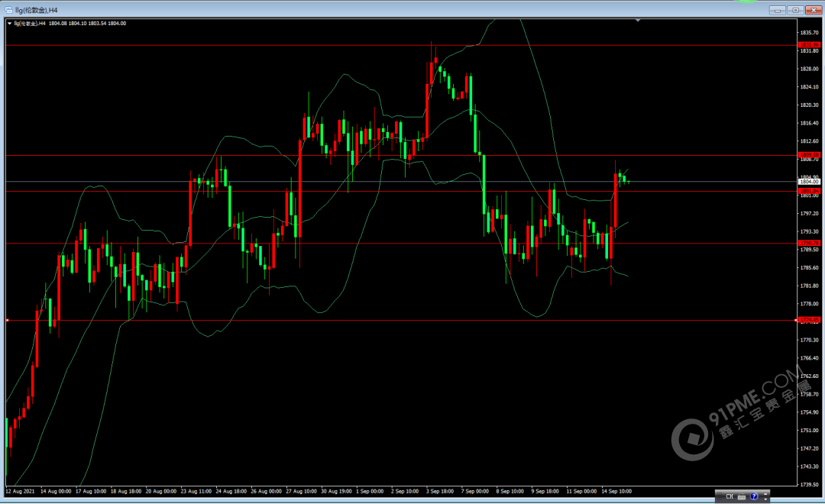Select the 1801.84 horizontal line price label

coord(809,191)
